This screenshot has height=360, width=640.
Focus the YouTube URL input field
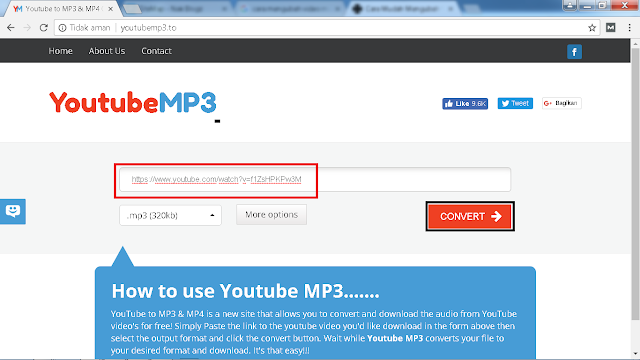315,179
